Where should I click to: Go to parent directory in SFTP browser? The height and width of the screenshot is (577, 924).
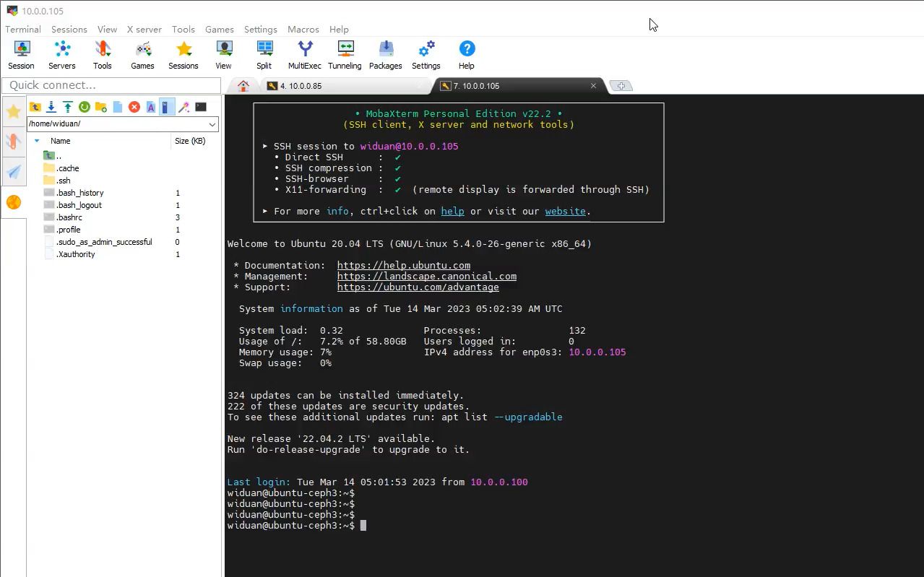[x=35, y=107]
